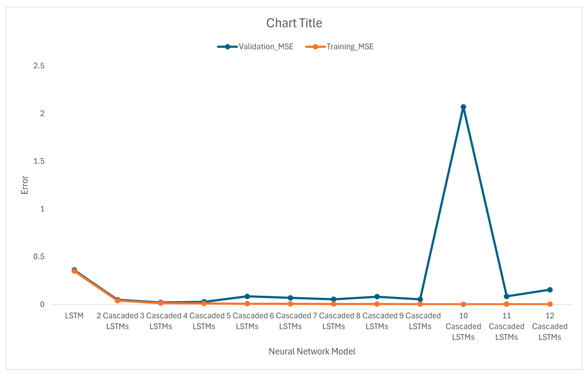Click the Validation_MSE peak point at 10 Cascaded LSTMs
This screenshot has height=377, width=588.
click(x=463, y=107)
